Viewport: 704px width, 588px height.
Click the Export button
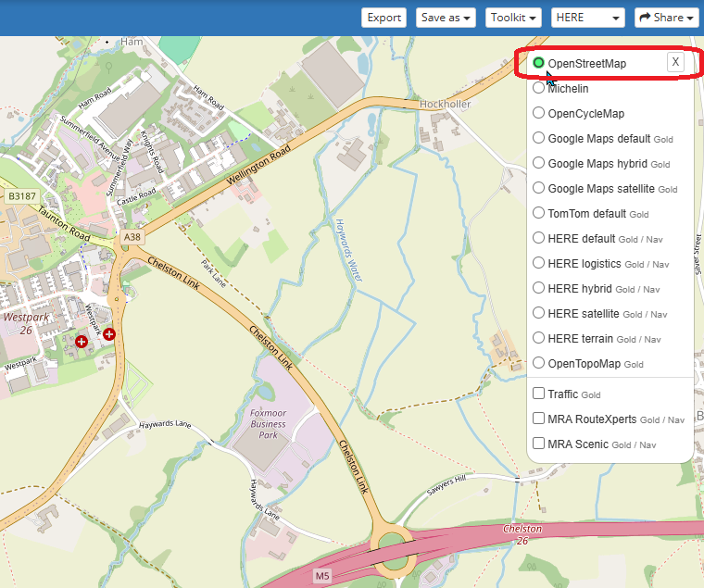click(383, 18)
